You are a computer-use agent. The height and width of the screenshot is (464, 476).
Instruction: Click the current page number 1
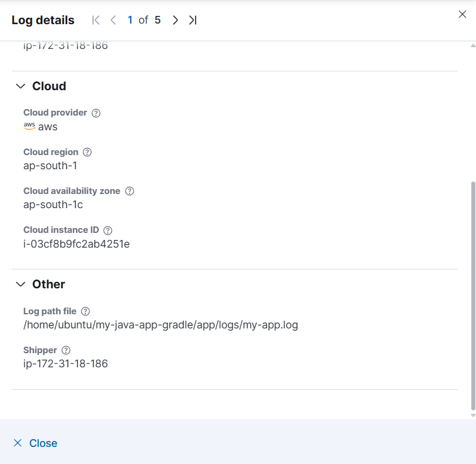(x=130, y=20)
